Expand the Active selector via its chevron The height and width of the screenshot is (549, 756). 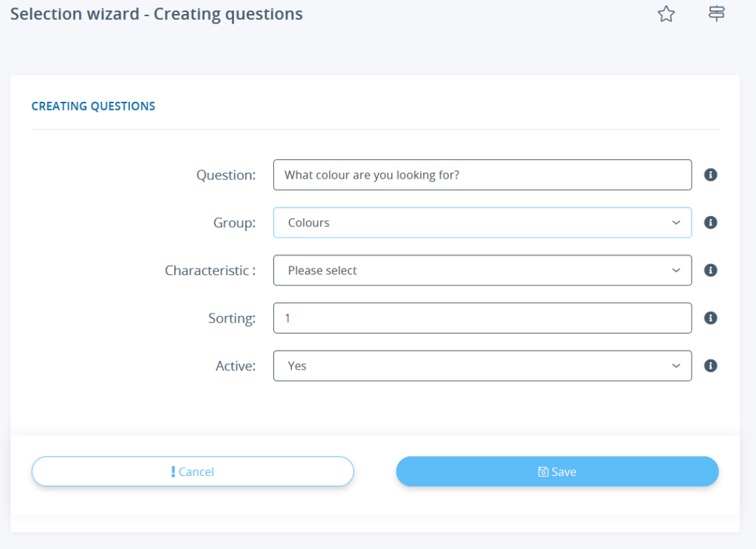click(676, 365)
